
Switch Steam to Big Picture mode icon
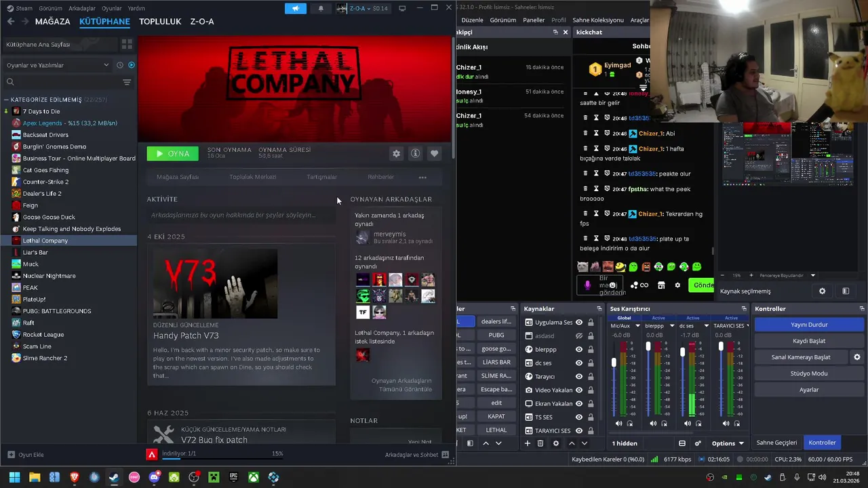click(402, 8)
